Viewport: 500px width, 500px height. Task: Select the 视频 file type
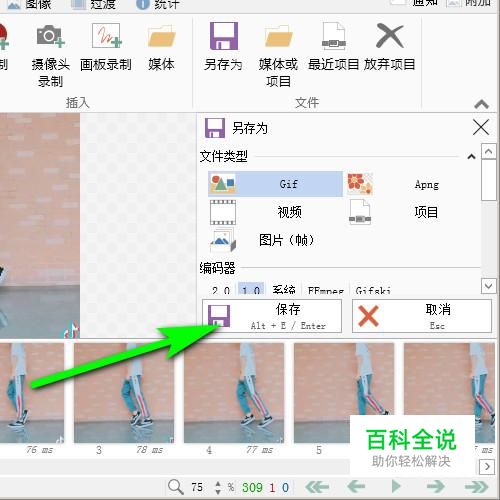click(275, 212)
